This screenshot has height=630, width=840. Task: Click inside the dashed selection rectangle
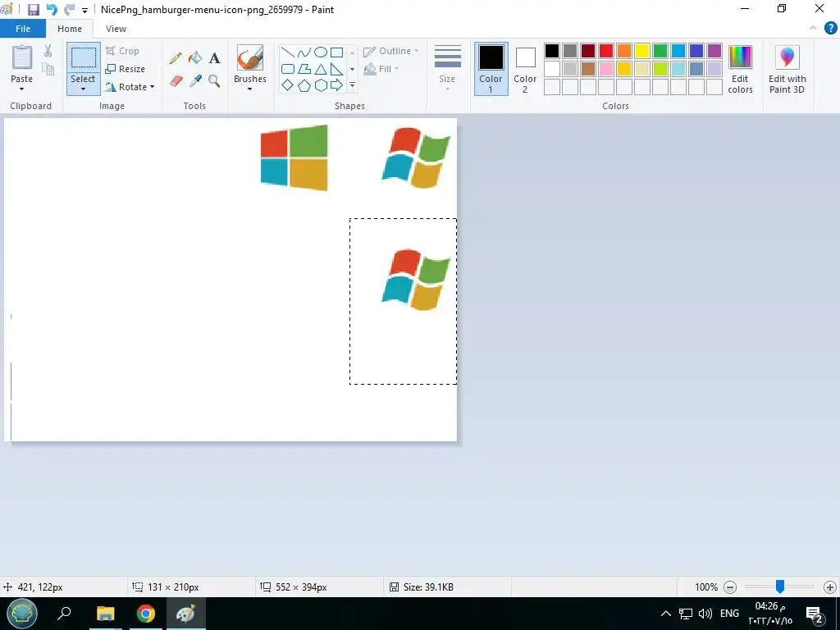pos(404,301)
